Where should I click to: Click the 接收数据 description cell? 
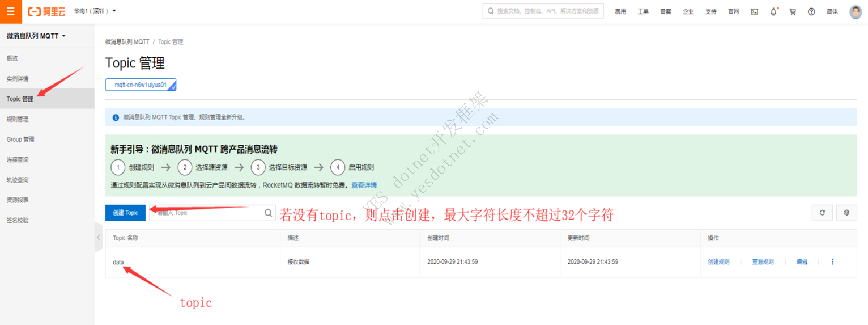[x=299, y=262]
